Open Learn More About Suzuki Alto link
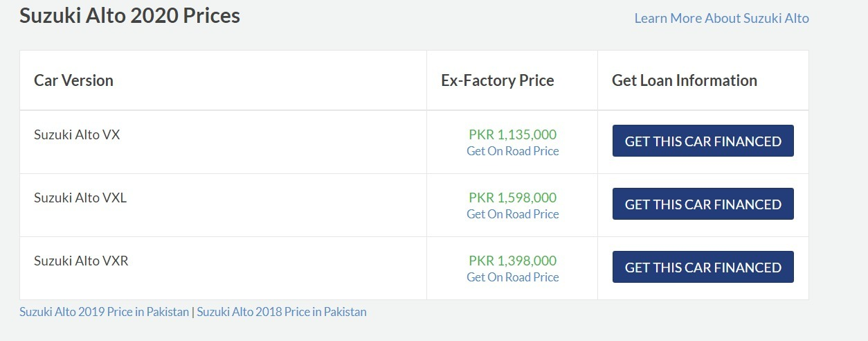 click(721, 18)
